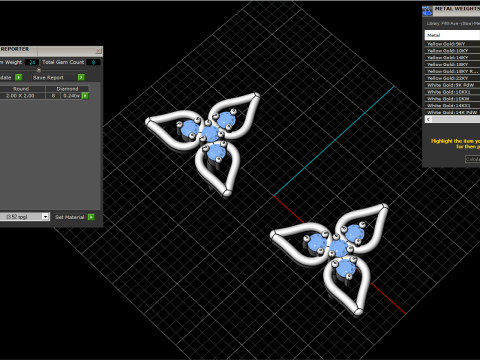
Task: Click the Weight value field in Reporter
Action: (x=32, y=62)
